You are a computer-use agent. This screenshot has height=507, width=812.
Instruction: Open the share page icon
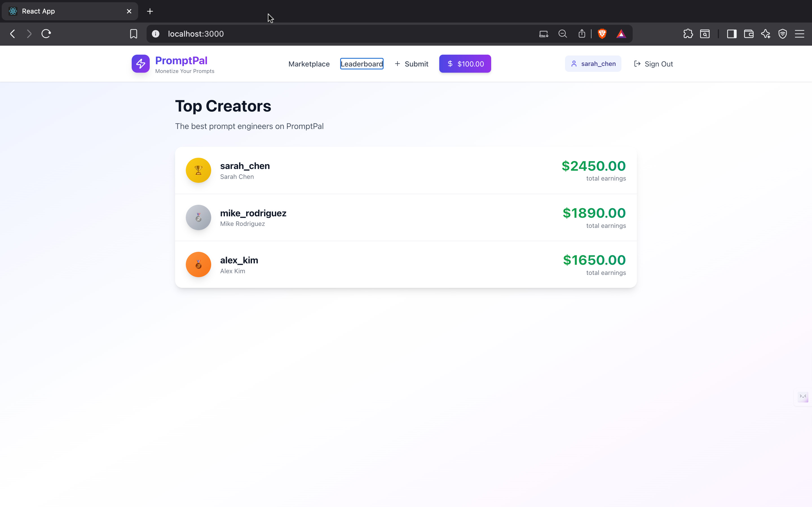[582, 34]
